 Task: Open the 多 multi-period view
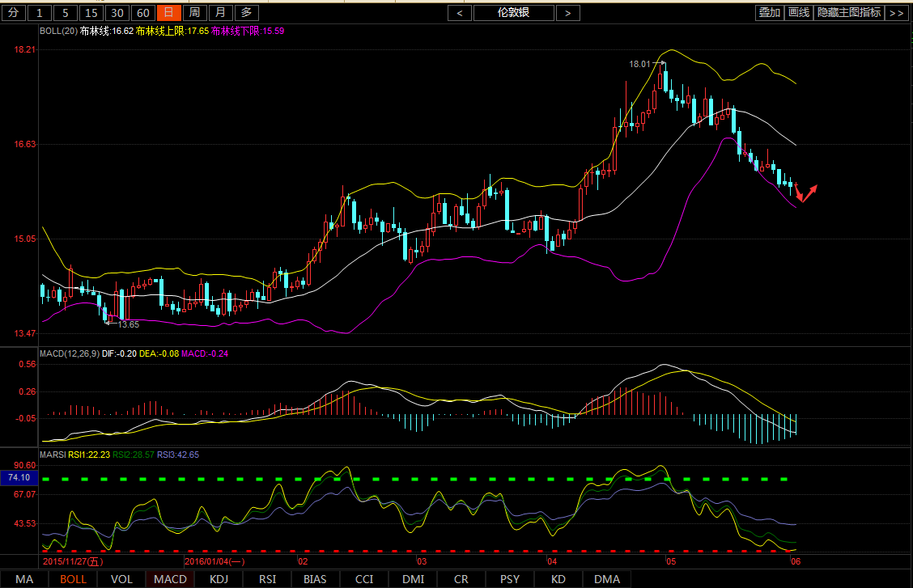coord(247,13)
